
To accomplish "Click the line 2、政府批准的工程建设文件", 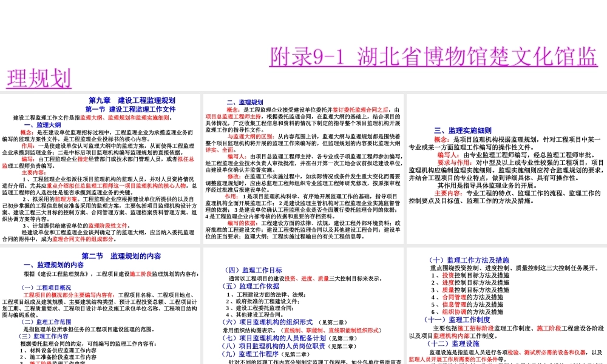I will [x=263, y=302].
